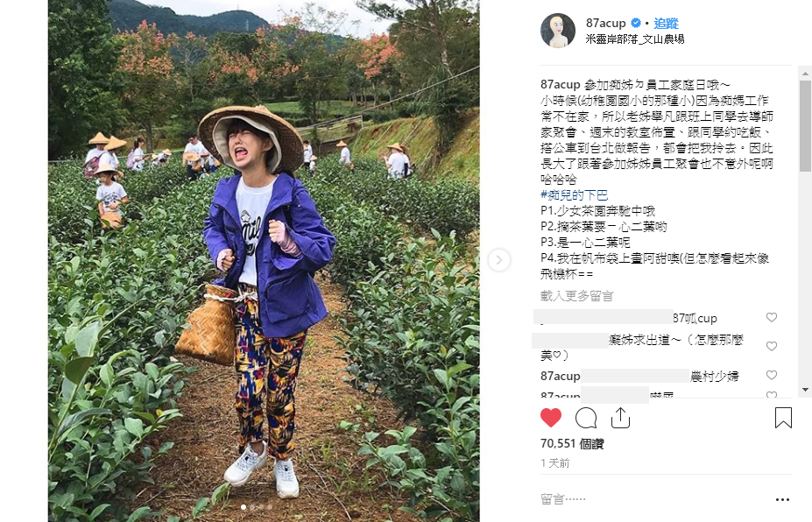812x522 pixels.
Task: Go to next photo with arrow button
Action: coord(499,260)
